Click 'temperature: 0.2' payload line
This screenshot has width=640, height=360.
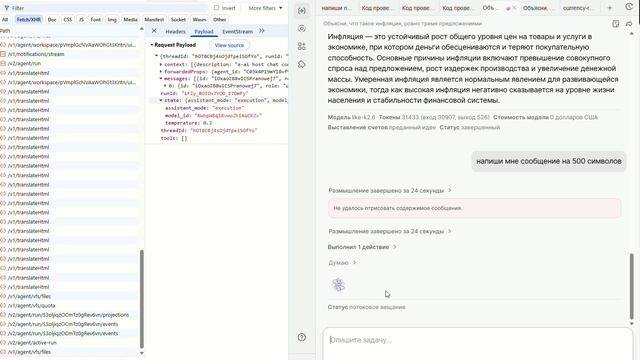(189, 123)
